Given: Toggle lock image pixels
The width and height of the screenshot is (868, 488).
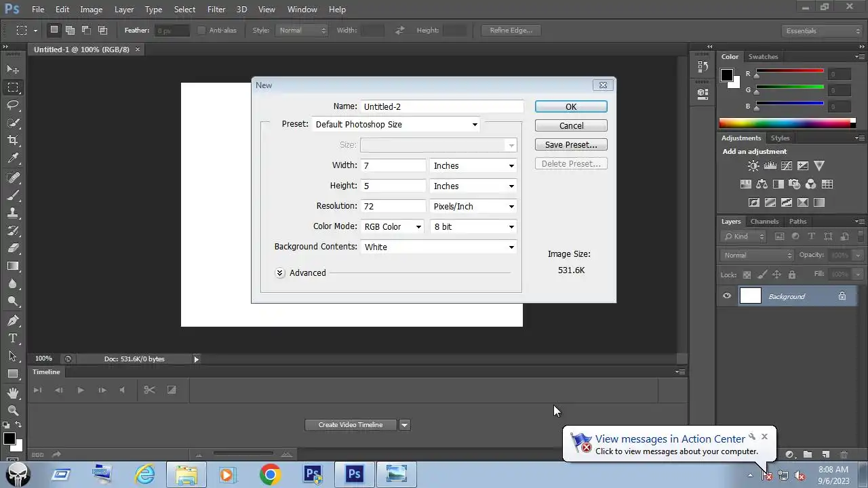Looking at the screenshot, I should click(x=762, y=274).
